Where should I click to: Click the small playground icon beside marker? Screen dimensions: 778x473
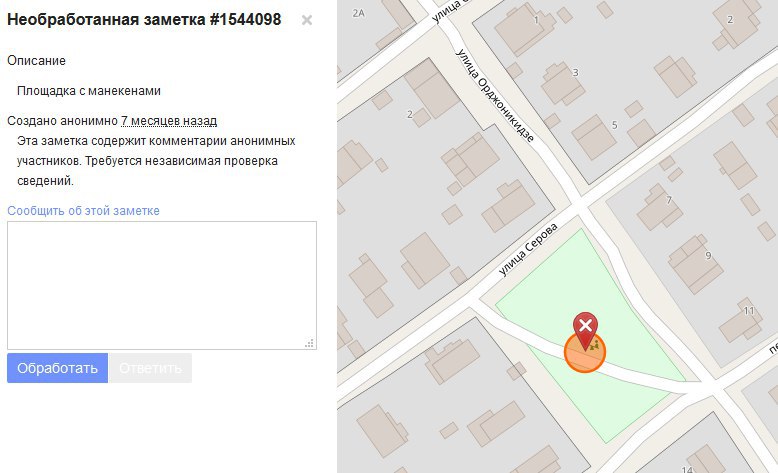pos(594,345)
